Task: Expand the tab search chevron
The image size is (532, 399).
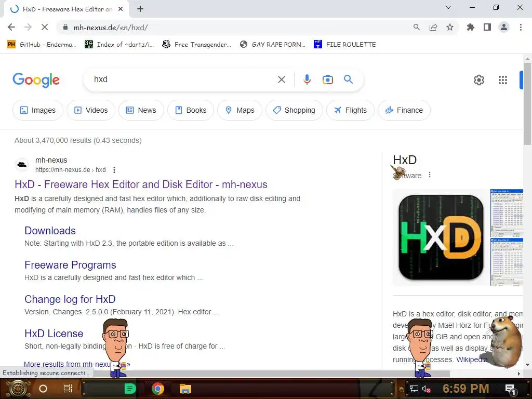Action: tap(448, 7)
